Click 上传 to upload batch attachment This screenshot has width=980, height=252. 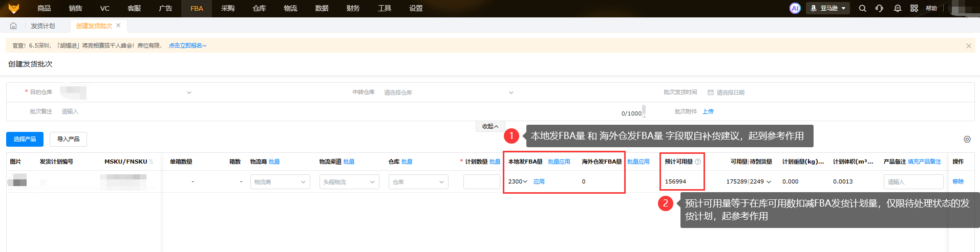pos(708,111)
